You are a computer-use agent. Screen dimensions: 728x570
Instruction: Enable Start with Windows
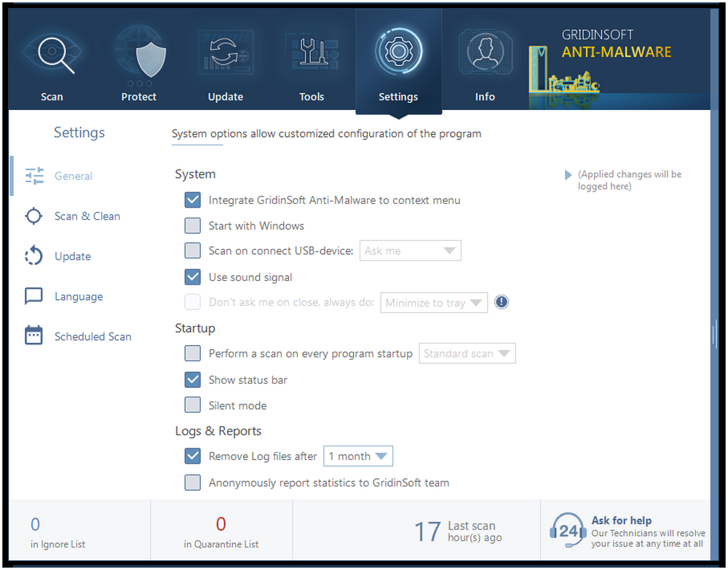click(x=193, y=226)
